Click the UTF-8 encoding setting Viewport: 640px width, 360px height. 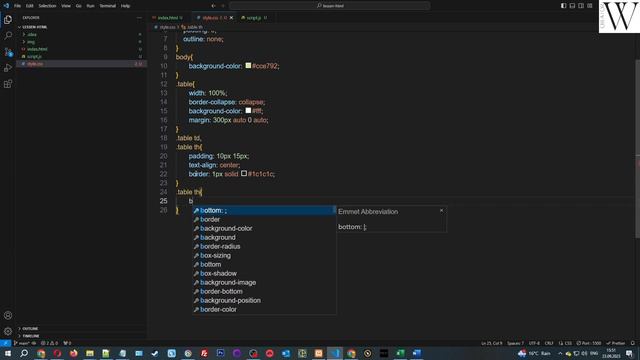tap(534, 343)
